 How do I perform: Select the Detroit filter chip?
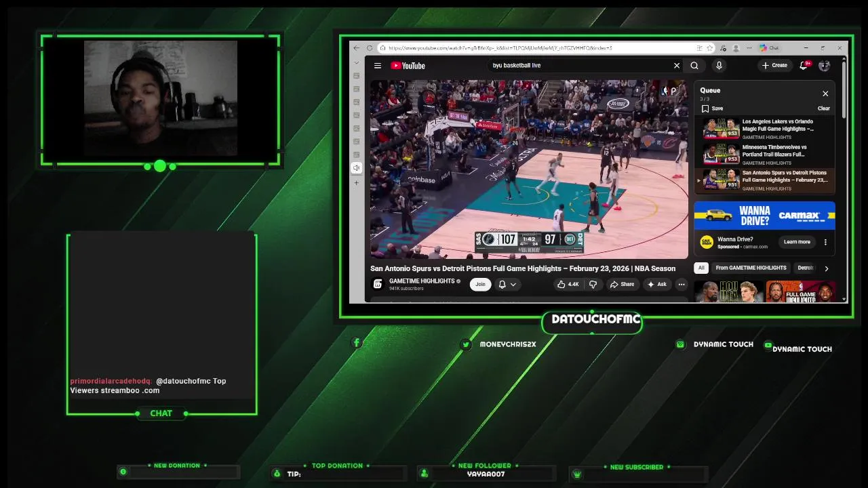point(805,268)
